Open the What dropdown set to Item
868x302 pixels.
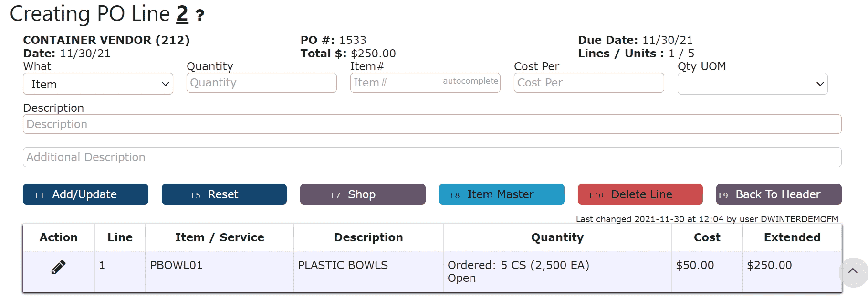tap(98, 84)
